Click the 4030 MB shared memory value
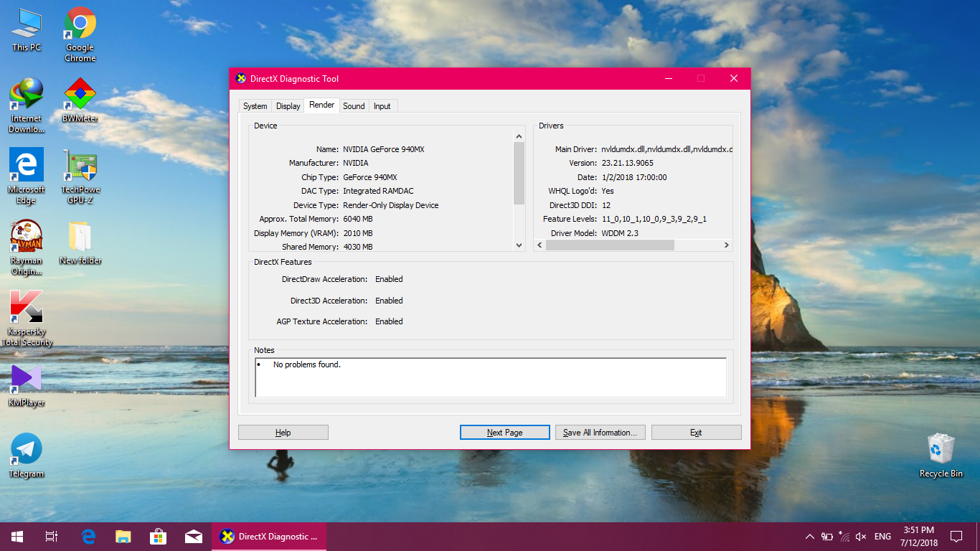 pos(357,247)
